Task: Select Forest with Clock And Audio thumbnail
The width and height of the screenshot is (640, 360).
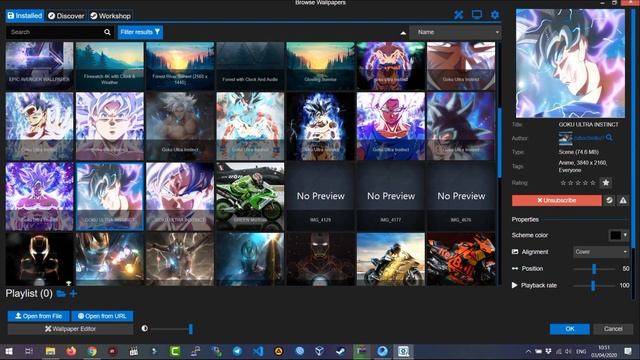Action: tap(250, 66)
